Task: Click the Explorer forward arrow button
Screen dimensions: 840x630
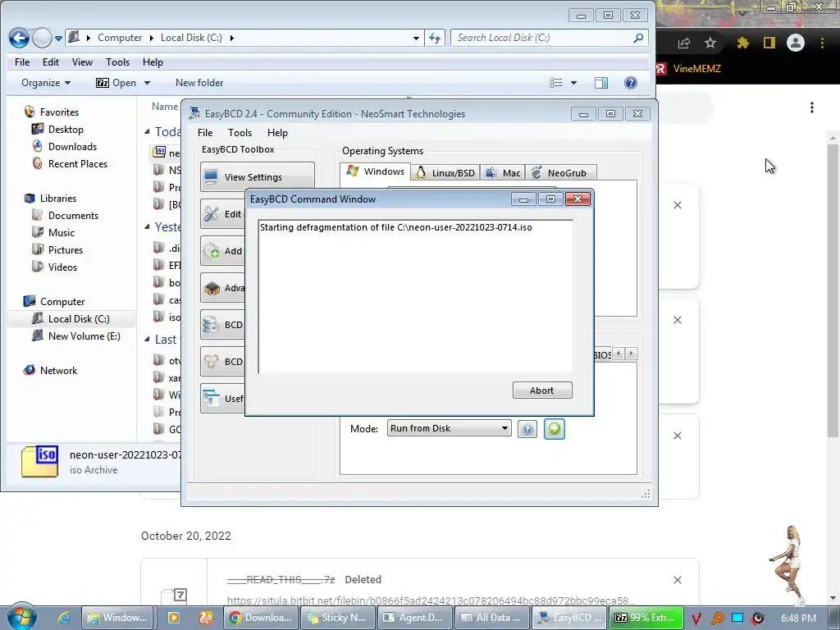Action: pos(42,38)
